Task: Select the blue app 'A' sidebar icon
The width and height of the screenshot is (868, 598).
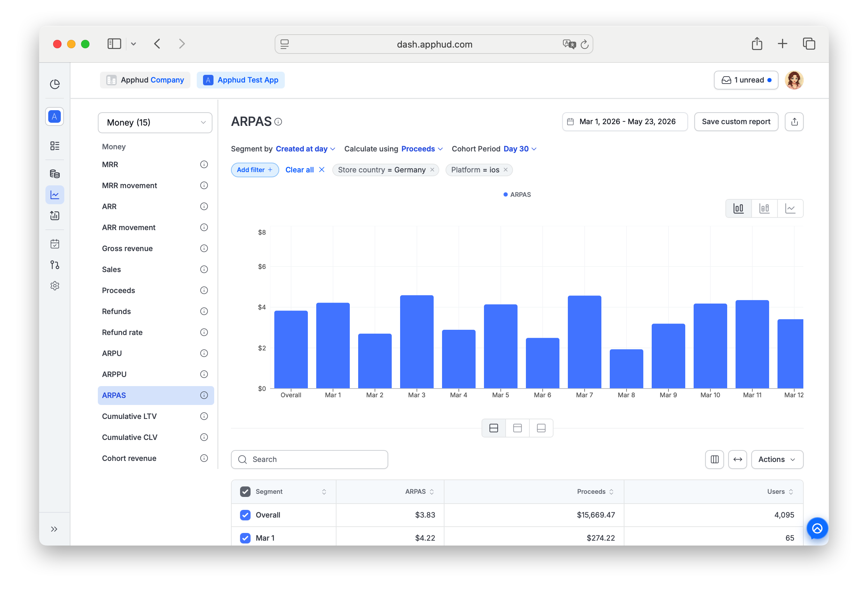Action: pos(55,116)
